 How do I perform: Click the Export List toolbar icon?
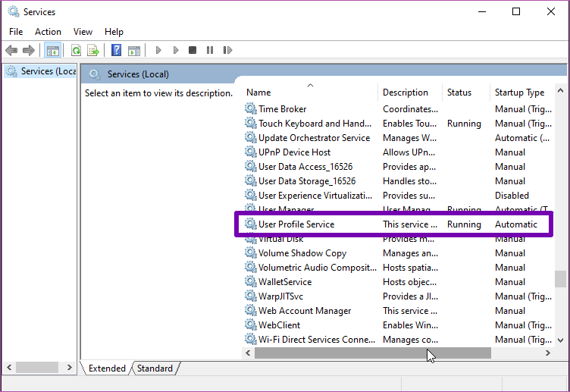pyautogui.click(x=93, y=51)
